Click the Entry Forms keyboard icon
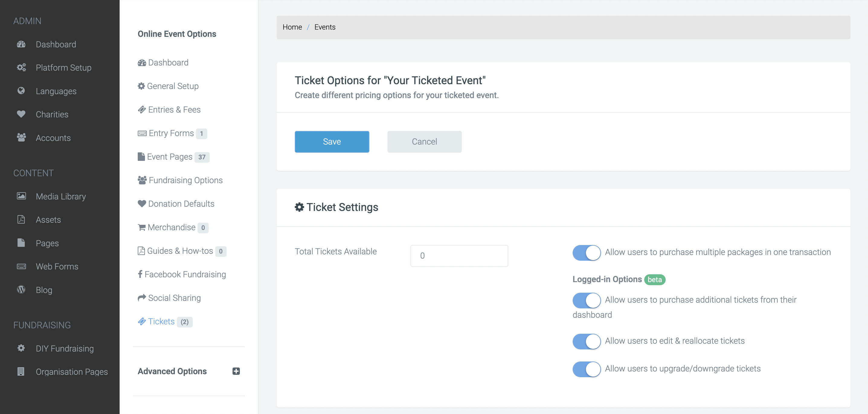Image resolution: width=868 pixels, height=414 pixels. click(142, 133)
